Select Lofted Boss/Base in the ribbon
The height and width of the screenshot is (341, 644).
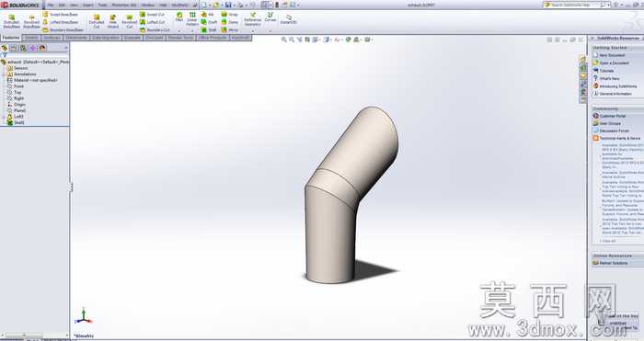pos(61,22)
